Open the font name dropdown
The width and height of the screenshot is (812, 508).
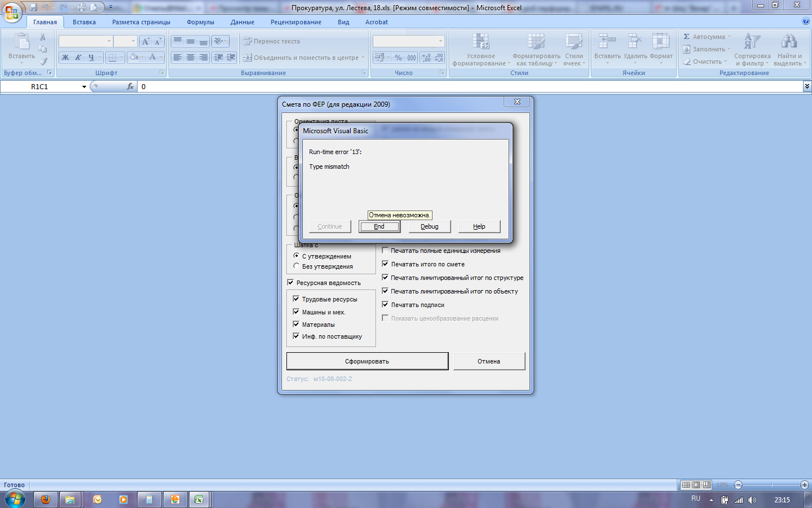click(109, 41)
